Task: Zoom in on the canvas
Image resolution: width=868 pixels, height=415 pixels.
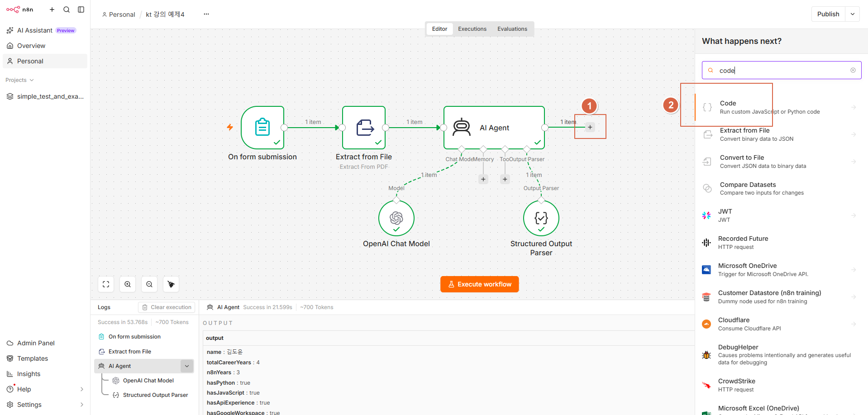Action: (x=128, y=284)
